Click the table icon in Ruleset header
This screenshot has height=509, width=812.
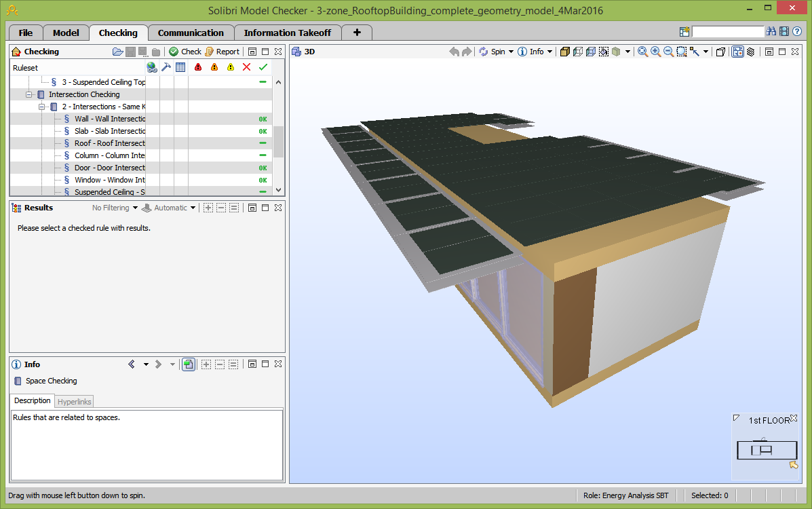click(180, 67)
